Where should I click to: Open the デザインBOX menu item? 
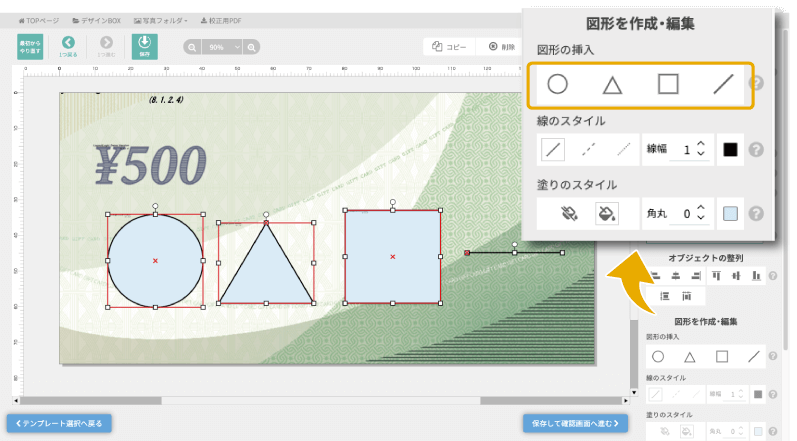click(x=98, y=20)
